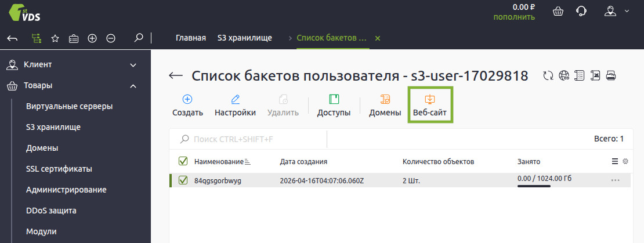This screenshot has height=243, width=644.
Task: Open support via the headset icon
Action: [x=580, y=12]
